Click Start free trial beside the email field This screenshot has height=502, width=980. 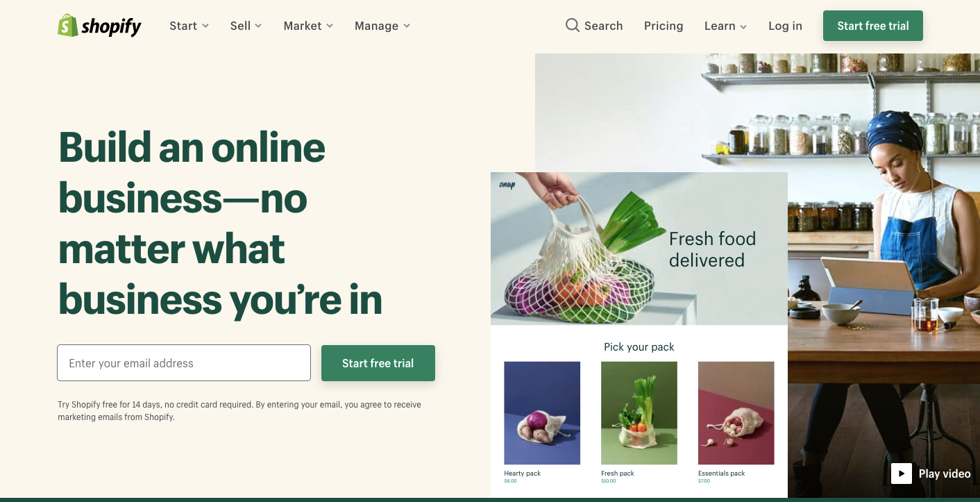click(378, 363)
